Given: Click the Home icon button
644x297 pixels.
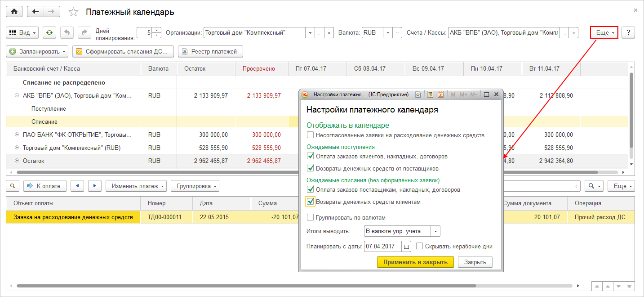Looking at the screenshot, I should (x=14, y=12).
